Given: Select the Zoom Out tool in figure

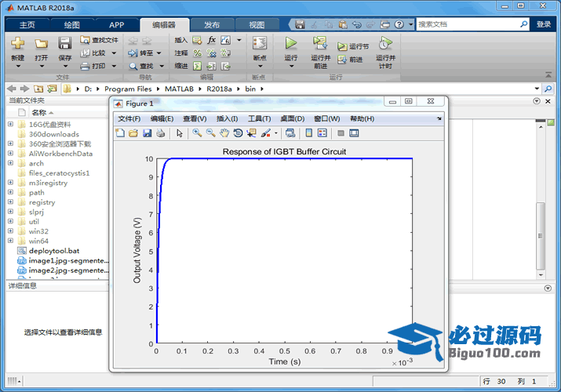Looking at the screenshot, I should 211,133.
